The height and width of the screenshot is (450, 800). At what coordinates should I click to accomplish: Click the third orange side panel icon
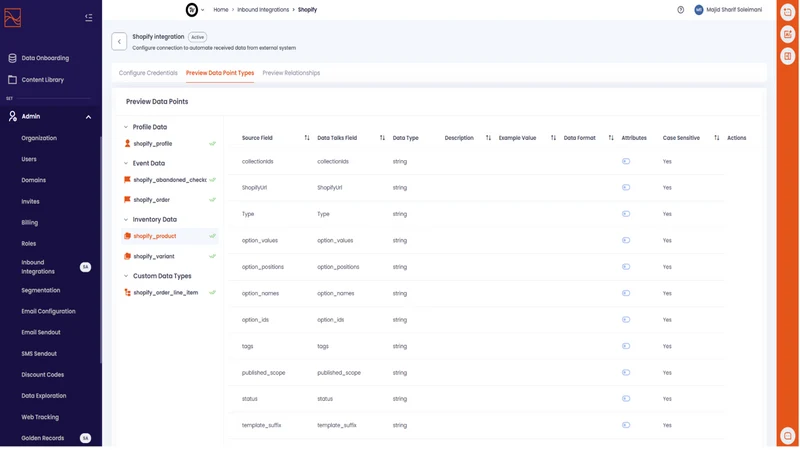(788, 56)
